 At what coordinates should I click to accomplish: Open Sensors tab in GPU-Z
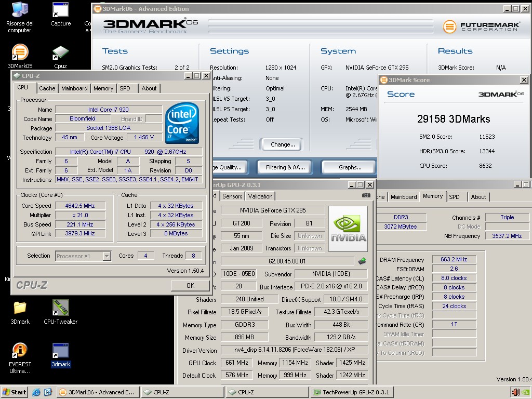(232, 196)
